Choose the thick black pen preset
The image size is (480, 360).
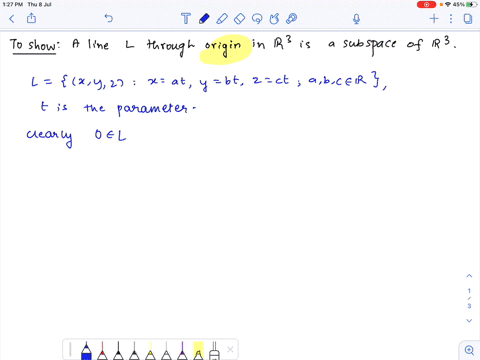(x=118, y=351)
